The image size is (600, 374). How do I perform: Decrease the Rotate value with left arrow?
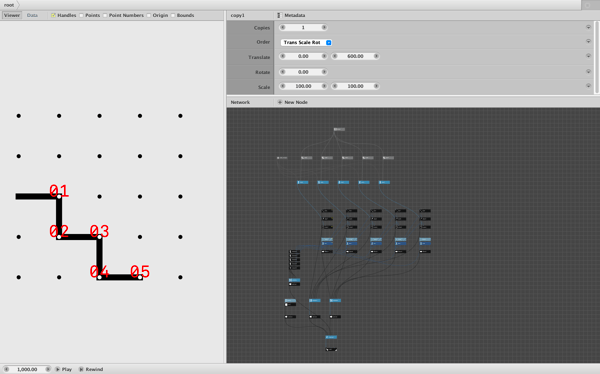282,72
